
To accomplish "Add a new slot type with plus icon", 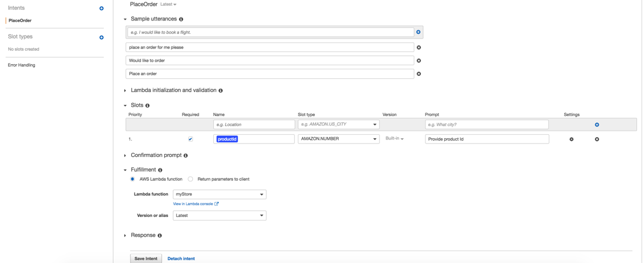I will point(101,37).
